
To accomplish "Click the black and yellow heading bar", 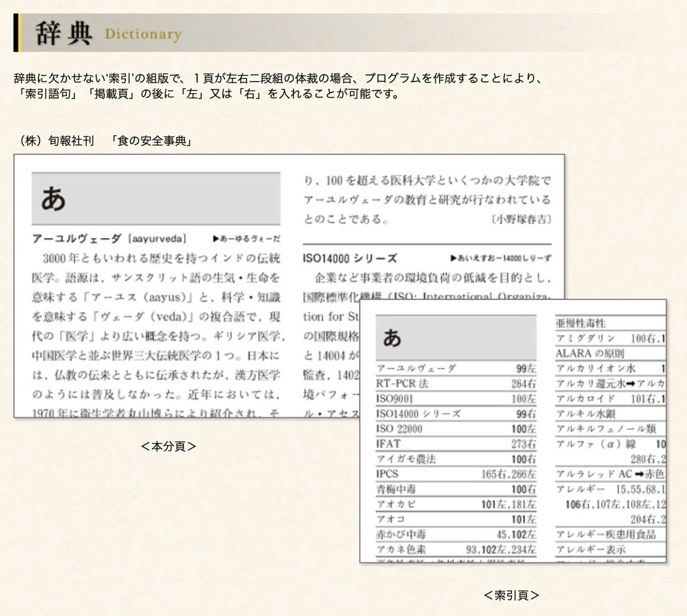I will click(x=17, y=33).
